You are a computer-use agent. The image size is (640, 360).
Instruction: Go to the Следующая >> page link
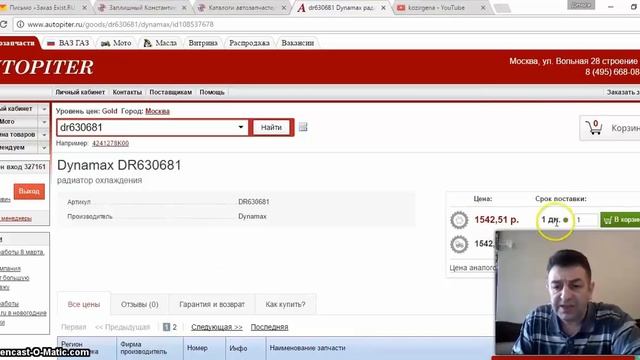(217, 327)
